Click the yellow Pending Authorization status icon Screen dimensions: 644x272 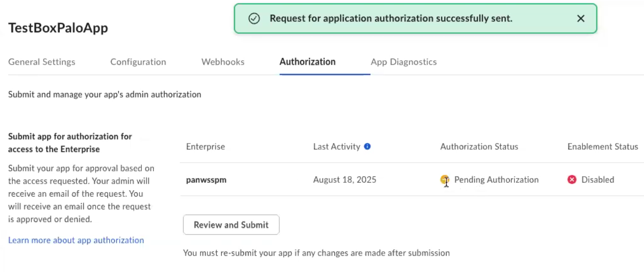click(444, 180)
